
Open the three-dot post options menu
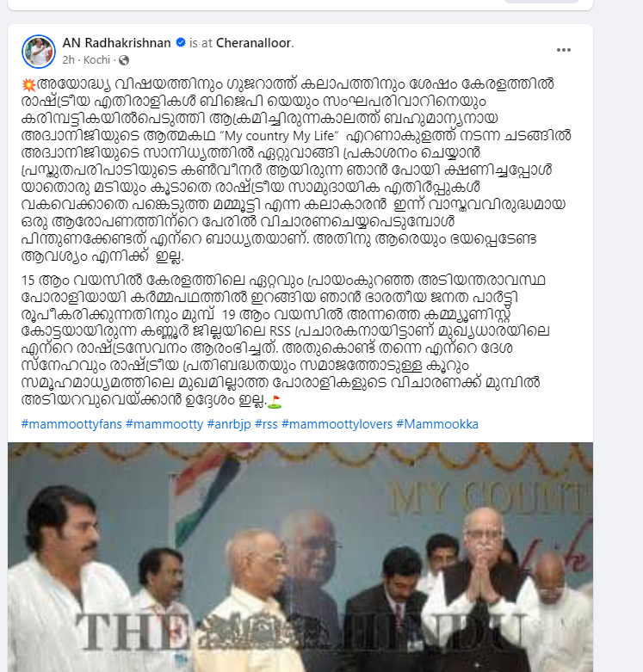[563, 50]
